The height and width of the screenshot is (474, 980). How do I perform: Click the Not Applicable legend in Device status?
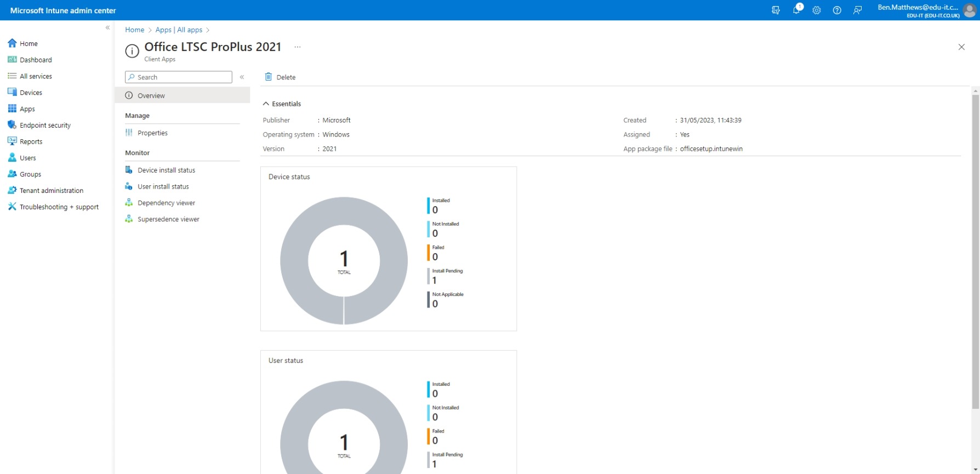click(x=448, y=294)
